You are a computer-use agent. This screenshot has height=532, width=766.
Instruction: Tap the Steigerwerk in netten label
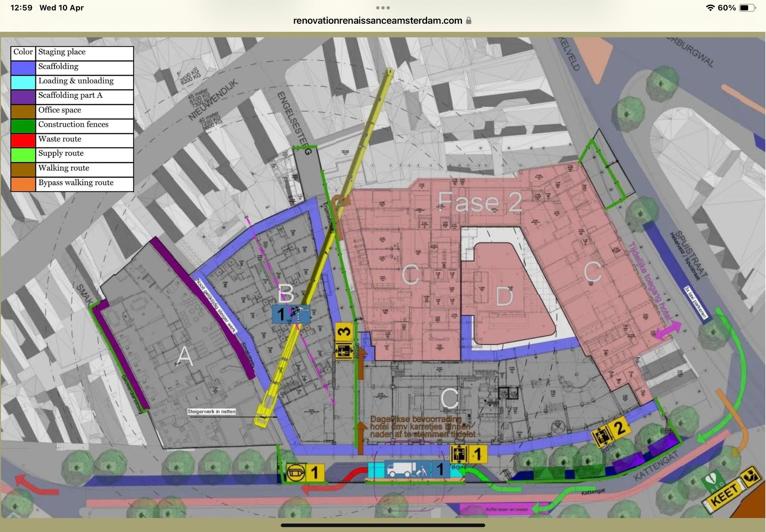211,411
